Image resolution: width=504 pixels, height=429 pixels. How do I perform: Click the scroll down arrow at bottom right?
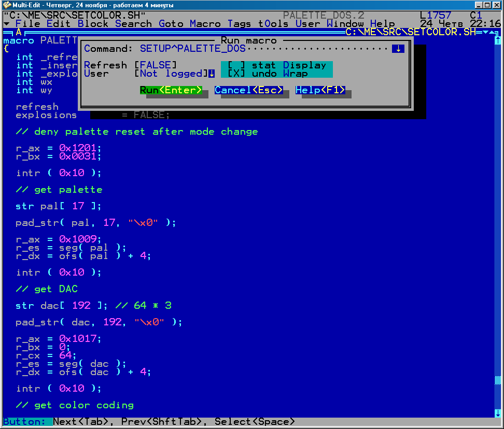click(497, 413)
